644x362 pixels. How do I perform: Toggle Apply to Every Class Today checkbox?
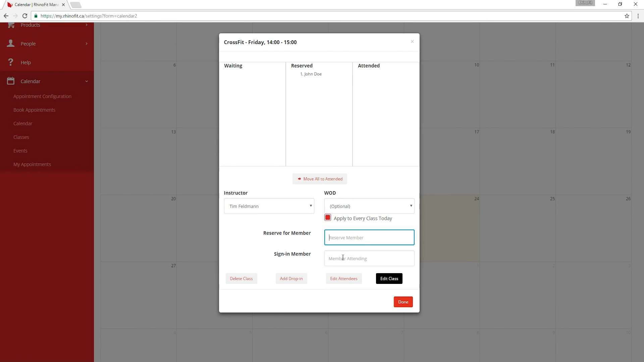point(328,218)
